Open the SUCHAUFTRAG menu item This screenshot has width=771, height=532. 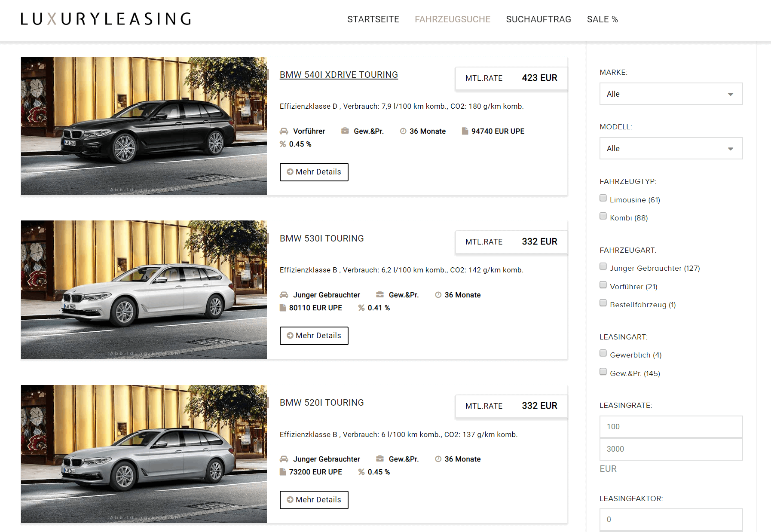click(538, 19)
